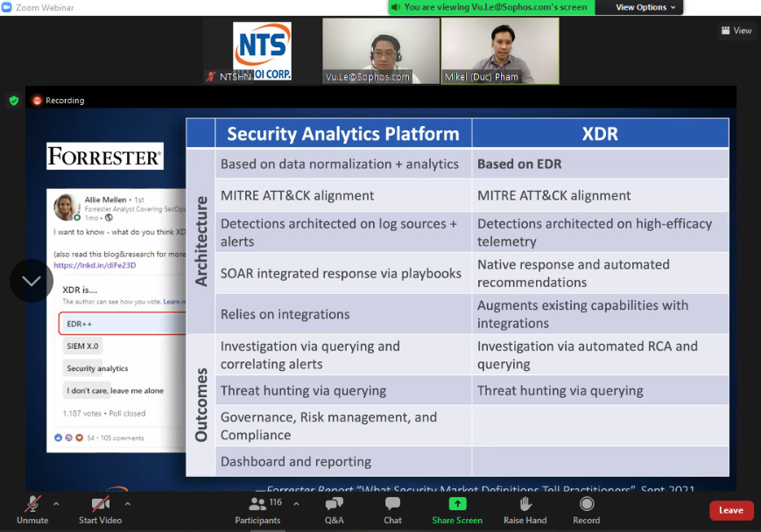Viewport: 761px width, 532px height.
Task: Select Vu.Le@Sophos.com video thumbnail
Action: tap(381, 51)
